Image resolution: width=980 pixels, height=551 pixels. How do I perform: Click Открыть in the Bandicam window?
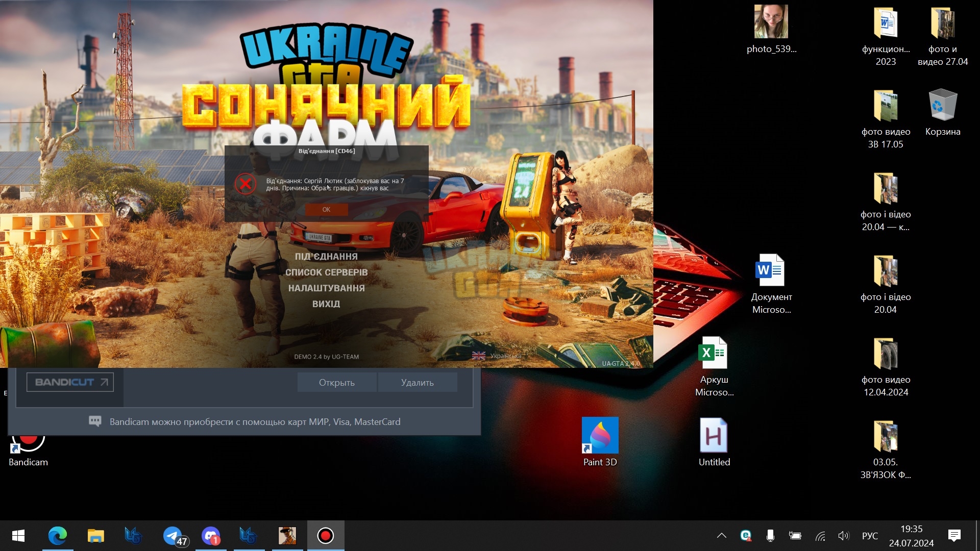(x=337, y=383)
